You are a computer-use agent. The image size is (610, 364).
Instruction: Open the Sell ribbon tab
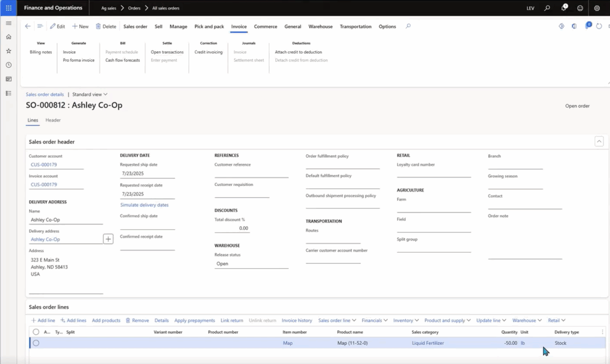pyautogui.click(x=158, y=26)
